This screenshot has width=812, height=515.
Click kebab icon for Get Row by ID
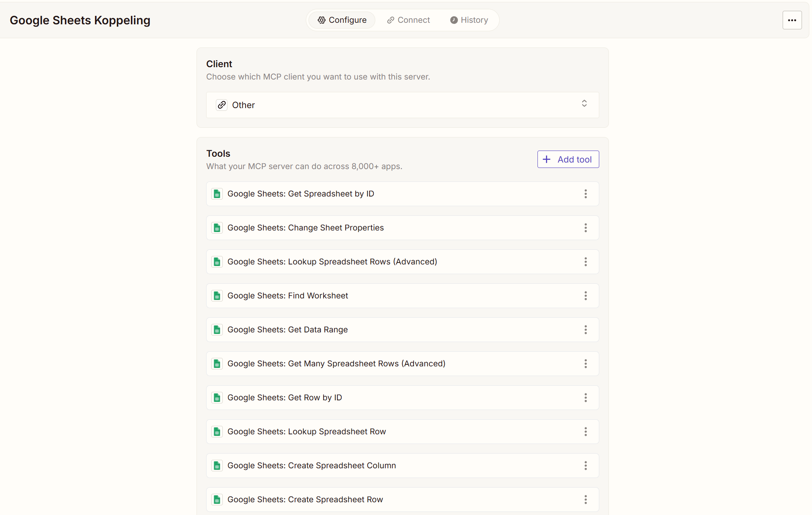[585, 398]
